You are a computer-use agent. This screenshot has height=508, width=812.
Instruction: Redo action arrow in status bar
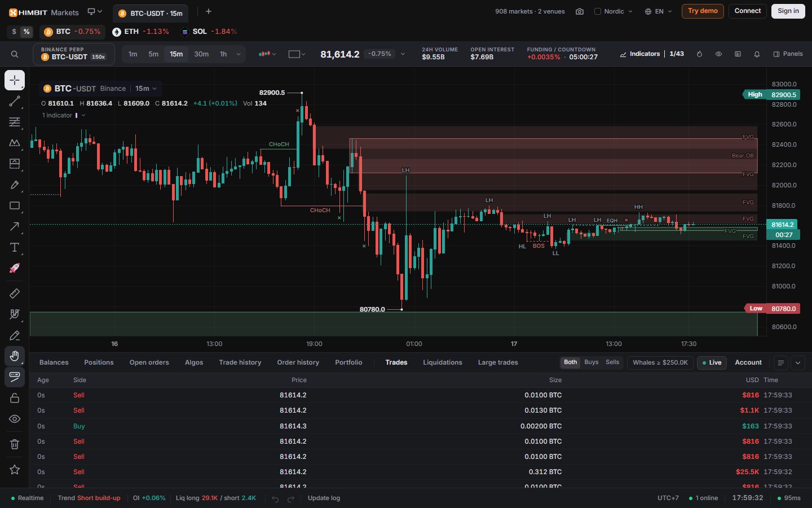point(291,498)
